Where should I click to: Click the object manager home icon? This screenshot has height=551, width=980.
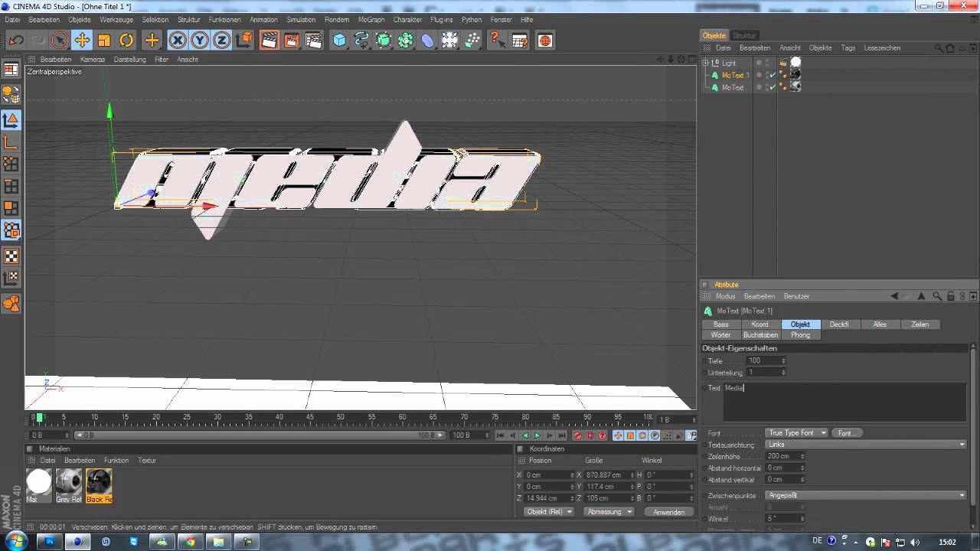[950, 48]
